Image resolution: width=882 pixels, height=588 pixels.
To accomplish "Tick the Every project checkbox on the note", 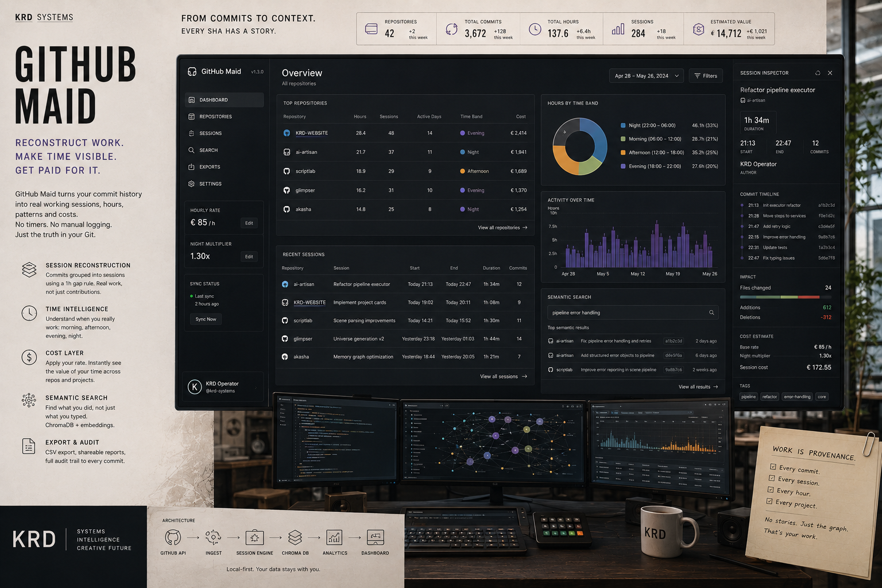I will (x=769, y=501).
